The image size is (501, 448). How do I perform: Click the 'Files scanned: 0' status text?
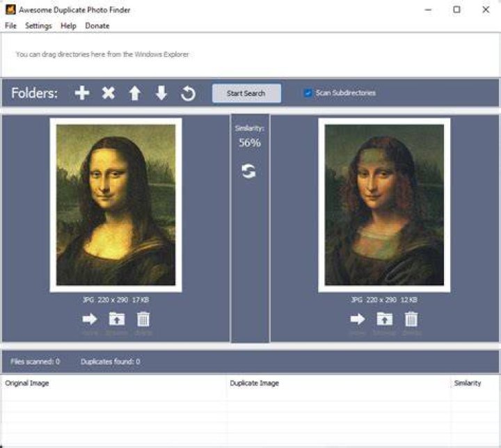(35, 362)
